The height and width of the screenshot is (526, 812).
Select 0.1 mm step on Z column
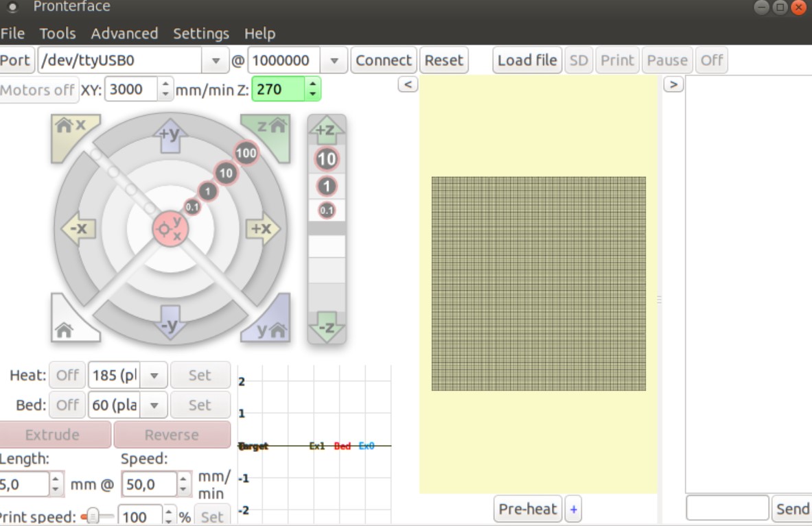326,210
